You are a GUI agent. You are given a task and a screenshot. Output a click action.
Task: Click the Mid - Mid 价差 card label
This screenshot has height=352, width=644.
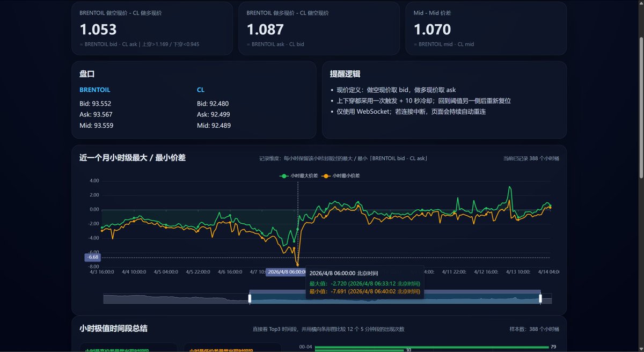432,12
